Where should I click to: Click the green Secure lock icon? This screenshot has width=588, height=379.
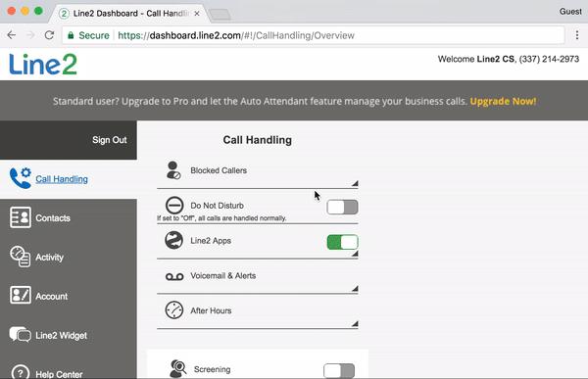point(71,35)
